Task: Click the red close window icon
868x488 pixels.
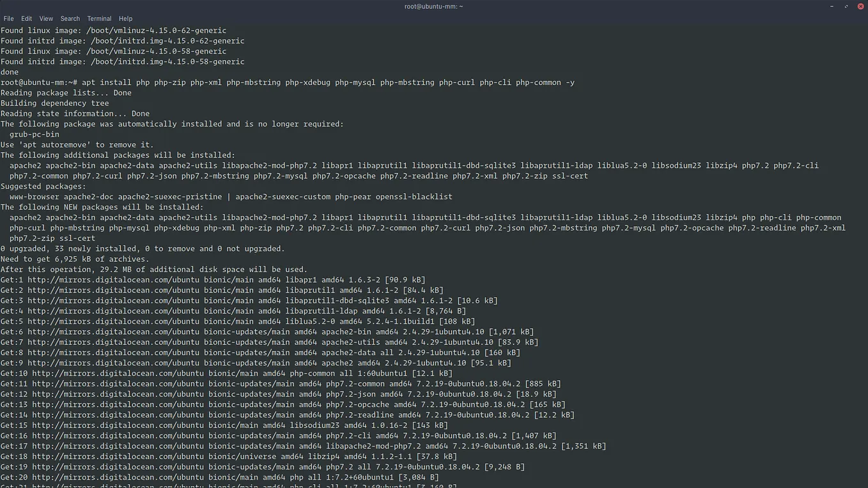Action: tap(860, 6)
